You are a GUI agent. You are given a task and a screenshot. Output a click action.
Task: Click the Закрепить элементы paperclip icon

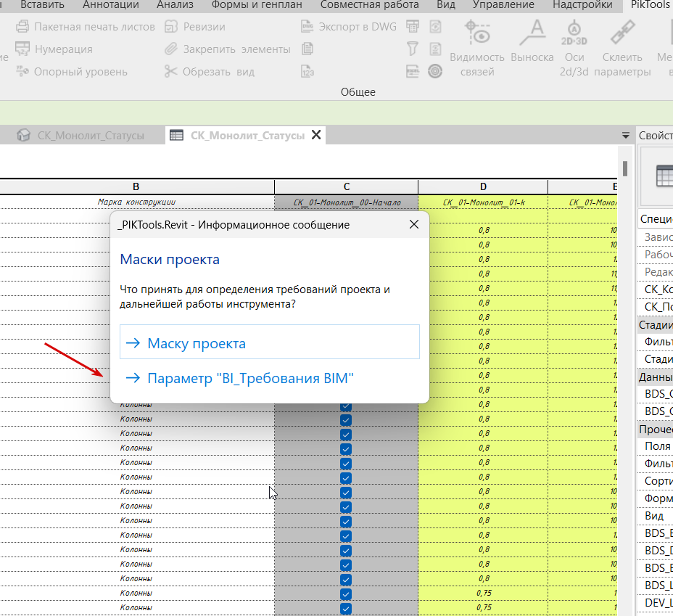pos(170,49)
